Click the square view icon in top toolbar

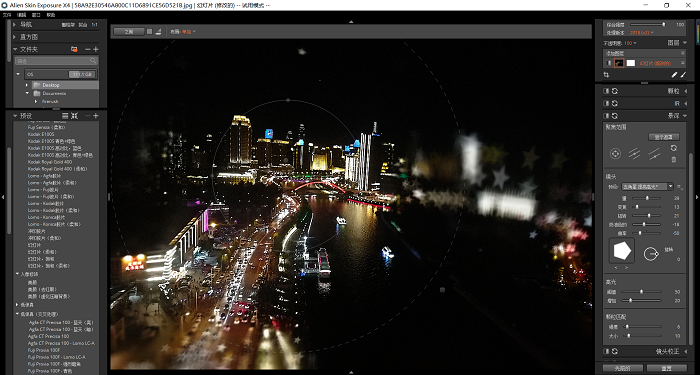150,32
